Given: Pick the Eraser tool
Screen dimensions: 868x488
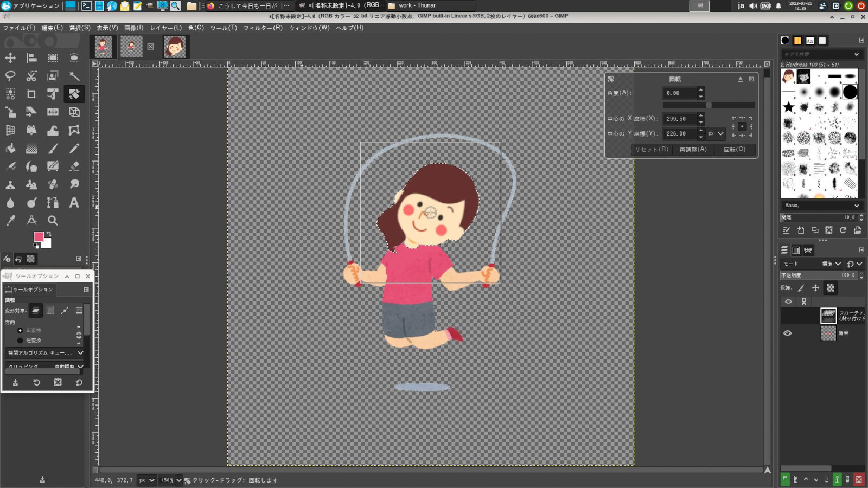Looking at the screenshot, I should (74, 166).
